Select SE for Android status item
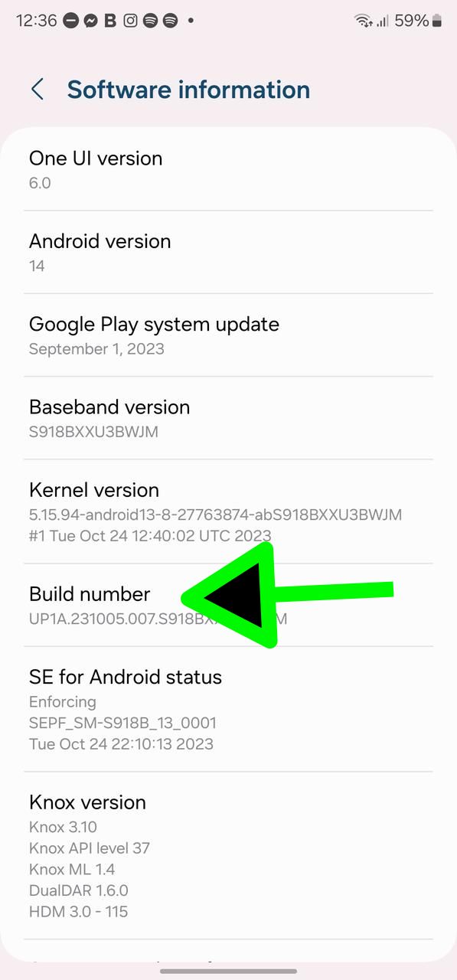Screen dimensions: 457x980 (x=228, y=709)
